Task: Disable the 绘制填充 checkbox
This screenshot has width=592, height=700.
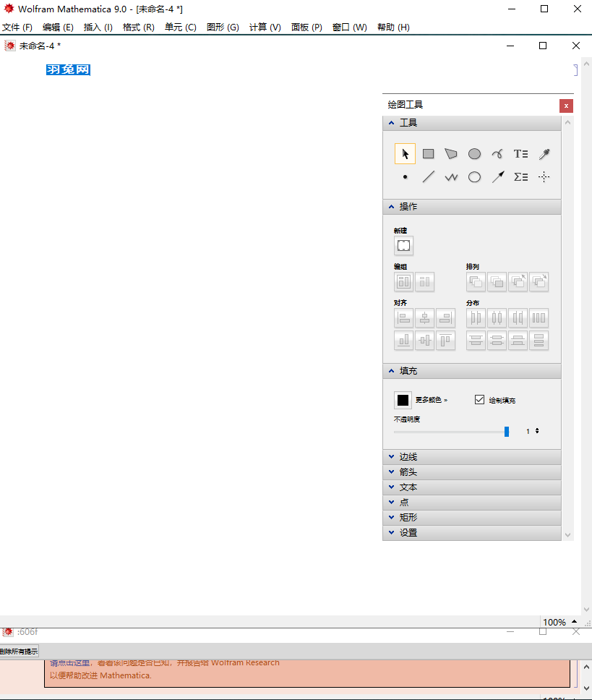Action: [479, 398]
